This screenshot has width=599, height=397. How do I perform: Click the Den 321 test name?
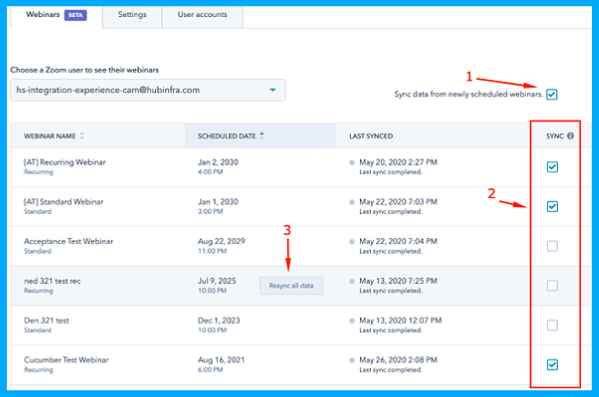tap(46, 321)
